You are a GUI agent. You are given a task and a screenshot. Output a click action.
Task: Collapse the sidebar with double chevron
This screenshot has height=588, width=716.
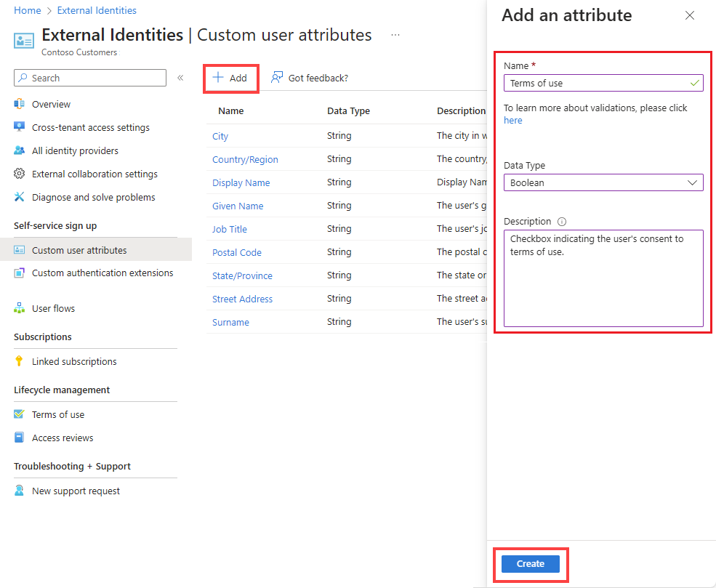[x=180, y=78]
